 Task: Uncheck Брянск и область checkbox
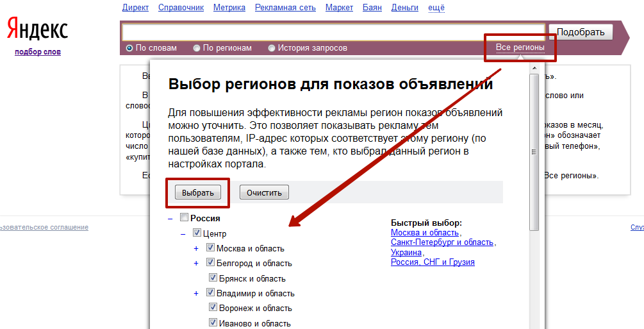pos(213,278)
